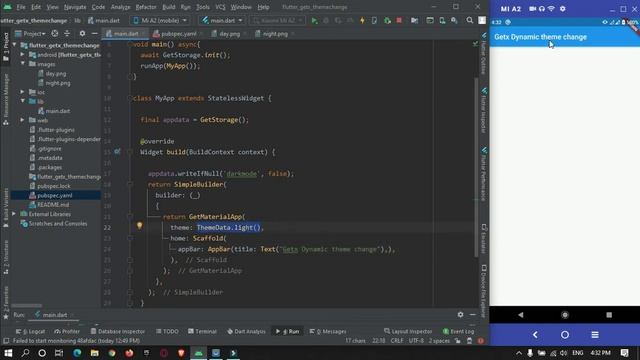Expand External Libraries node
Viewport: 640px width, 360px height.
tap(14, 214)
